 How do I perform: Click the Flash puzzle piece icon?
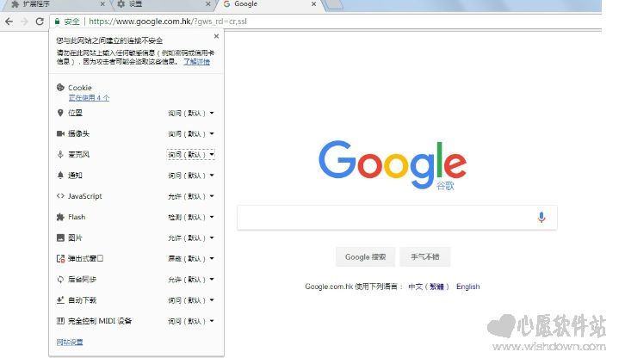(60, 217)
